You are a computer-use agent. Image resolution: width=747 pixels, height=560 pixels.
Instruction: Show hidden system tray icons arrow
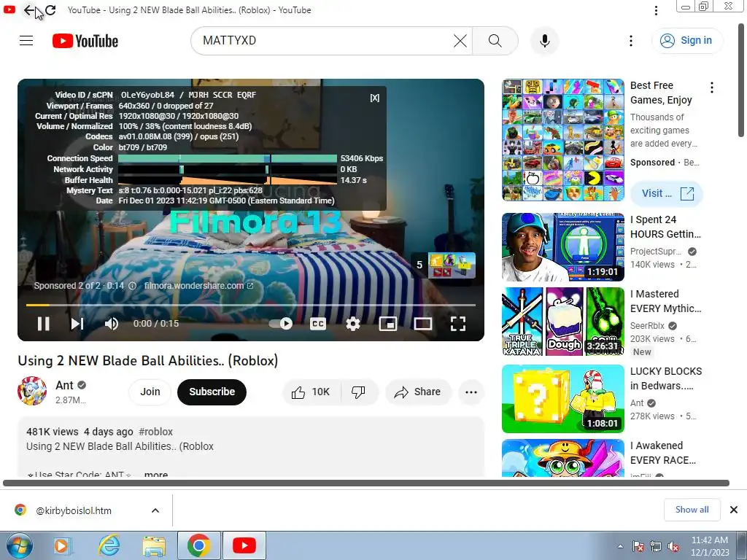(620, 546)
